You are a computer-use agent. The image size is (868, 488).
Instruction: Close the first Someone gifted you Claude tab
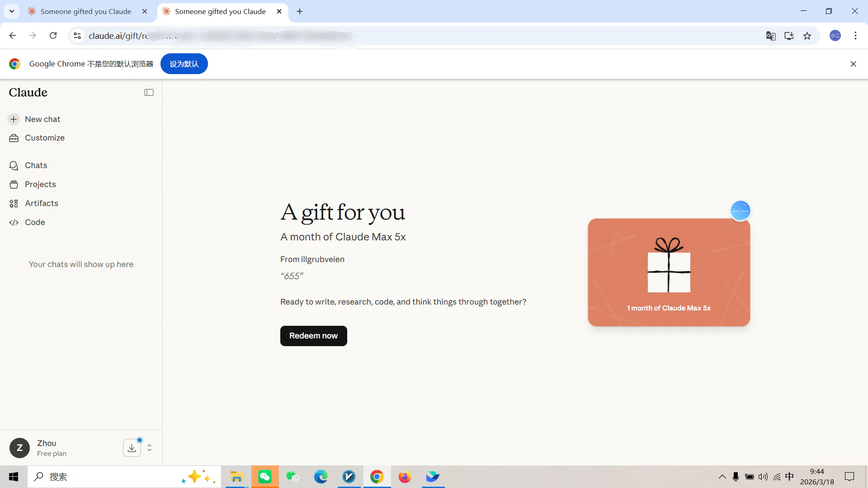tap(145, 11)
